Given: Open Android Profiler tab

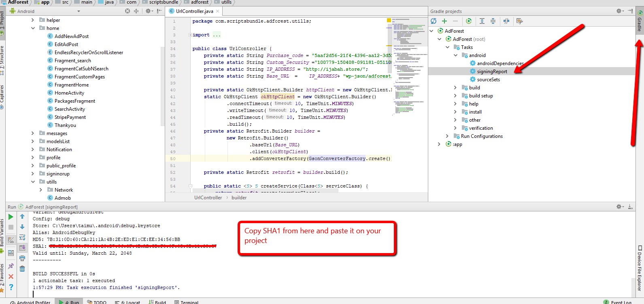Looking at the screenshot, I should 30,302.
